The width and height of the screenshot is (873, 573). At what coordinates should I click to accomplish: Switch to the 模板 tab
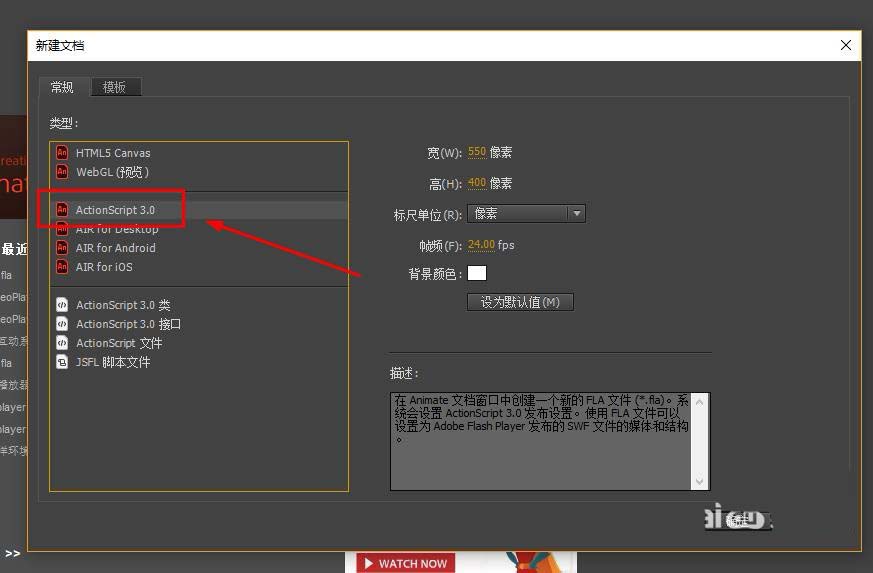115,87
